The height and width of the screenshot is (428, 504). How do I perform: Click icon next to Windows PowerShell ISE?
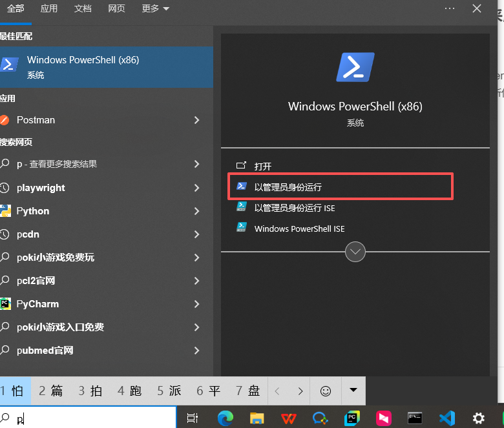coord(242,227)
